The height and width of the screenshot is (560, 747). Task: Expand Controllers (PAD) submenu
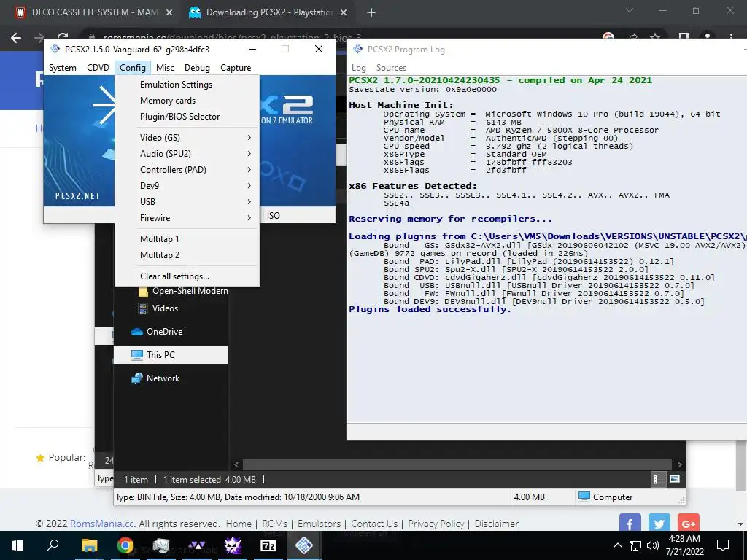(187, 170)
